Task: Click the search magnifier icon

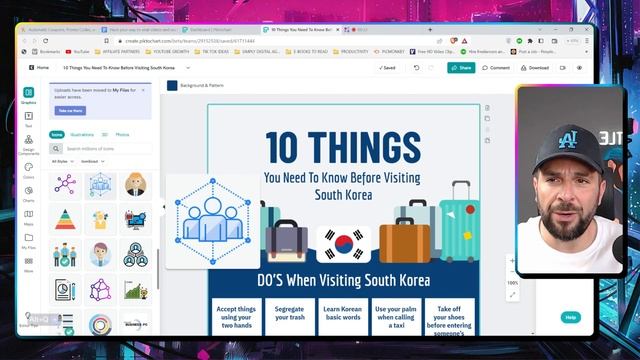Action: pos(56,149)
